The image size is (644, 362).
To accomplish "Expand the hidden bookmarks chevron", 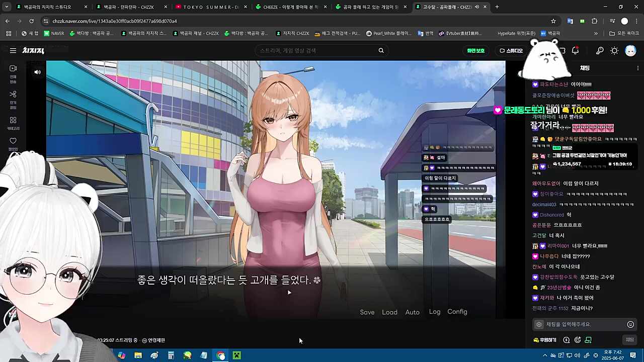I will 596,33.
